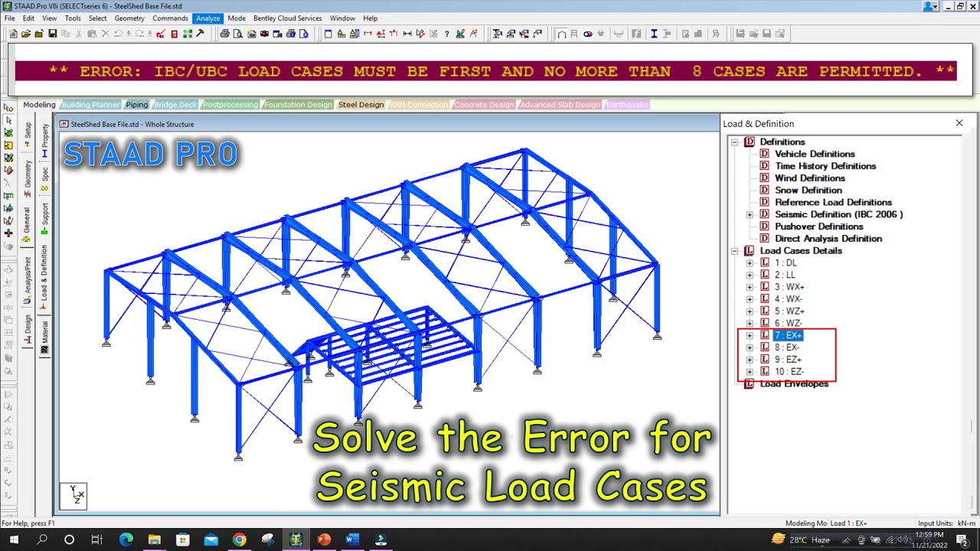
Task: Open the Commands menu
Action: [170, 18]
